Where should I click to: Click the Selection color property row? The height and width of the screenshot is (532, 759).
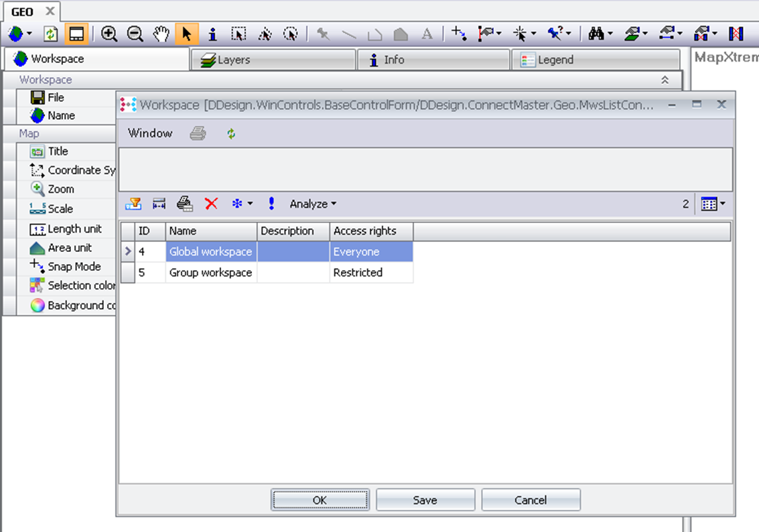tap(66, 285)
